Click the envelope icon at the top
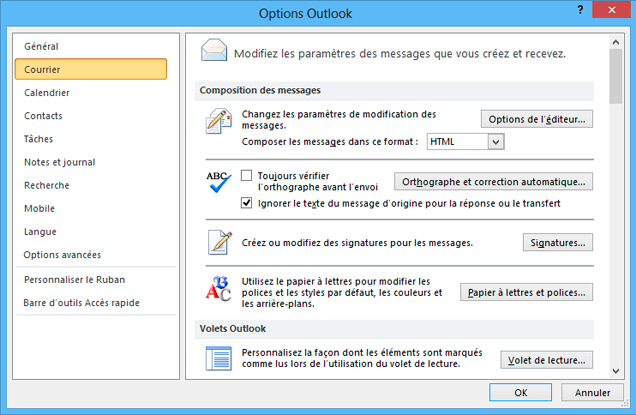Screen dimensions: 636x415 click(214, 50)
